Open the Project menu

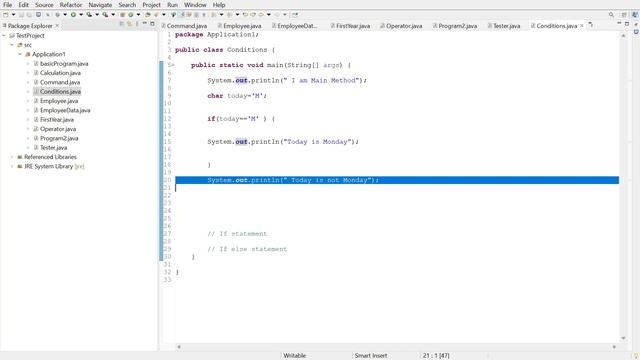coord(151,5)
